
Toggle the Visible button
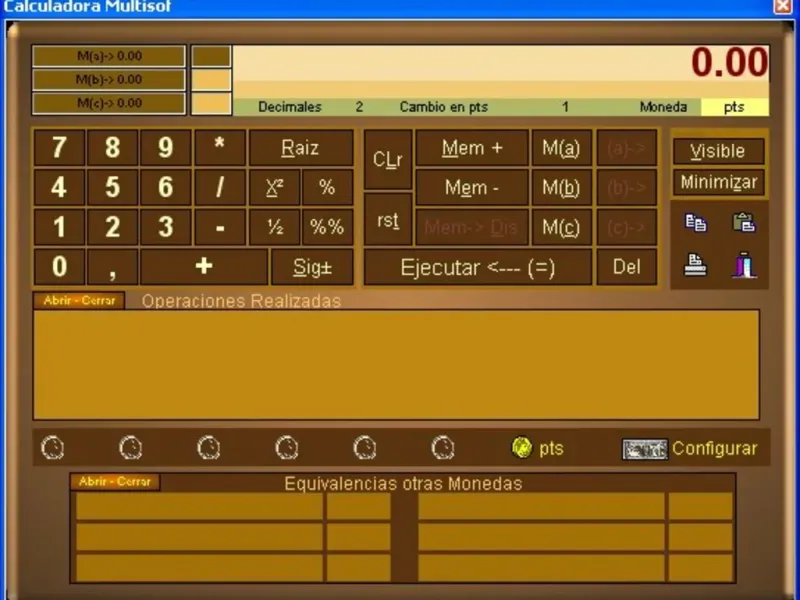coord(718,151)
